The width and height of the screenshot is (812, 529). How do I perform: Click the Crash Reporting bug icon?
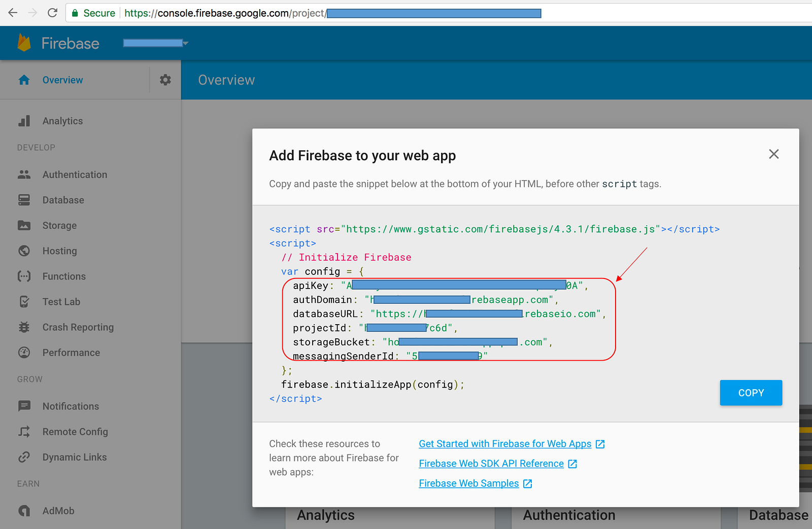[24, 327]
